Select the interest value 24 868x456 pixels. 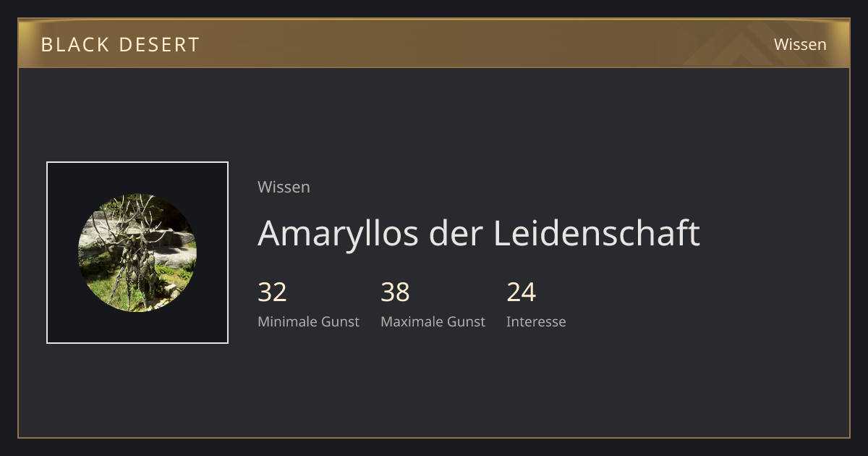(x=521, y=292)
